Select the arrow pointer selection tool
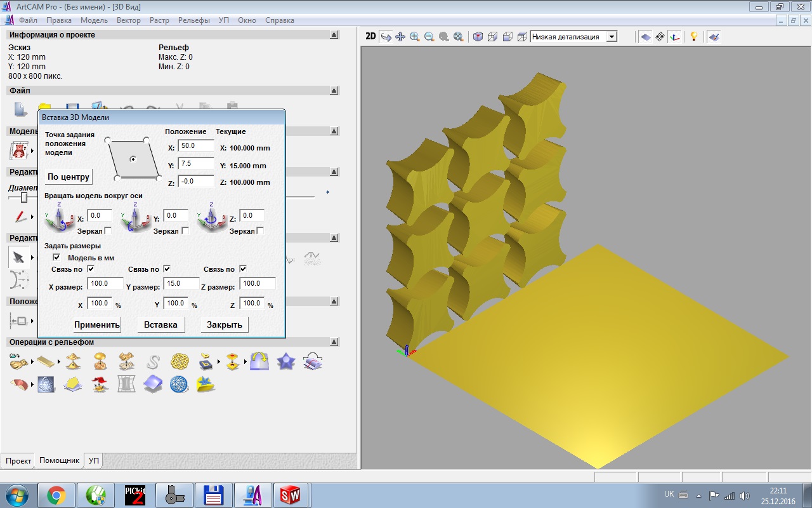This screenshot has width=812, height=508. (x=18, y=257)
